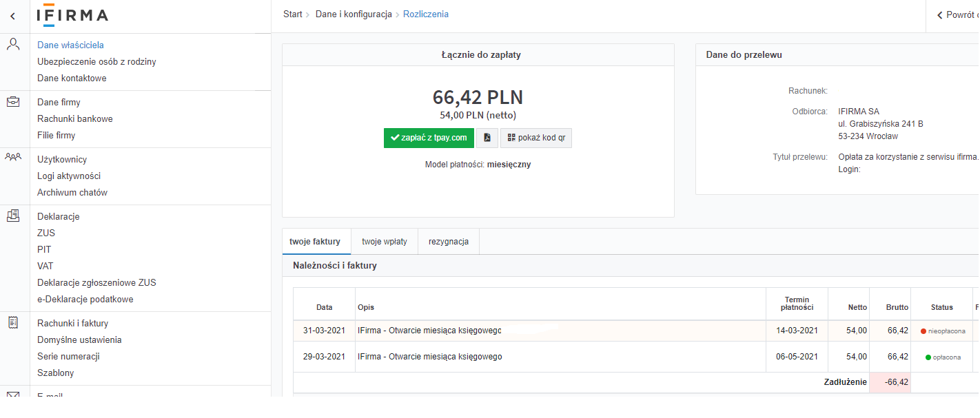Click Należności i faktury heading
The height and width of the screenshot is (418, 980).
335,265
